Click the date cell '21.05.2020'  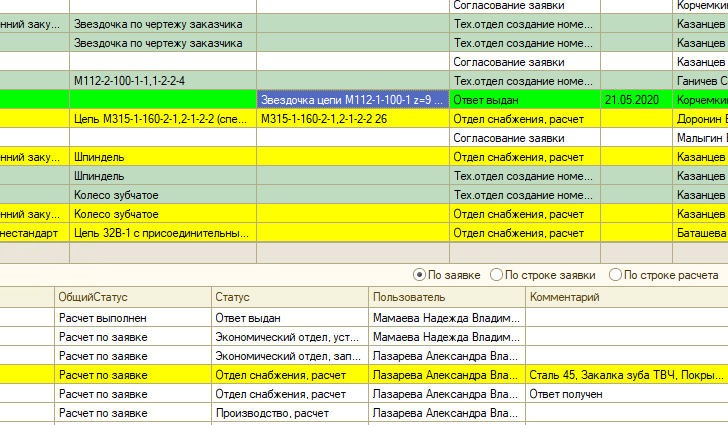(636, 100)
